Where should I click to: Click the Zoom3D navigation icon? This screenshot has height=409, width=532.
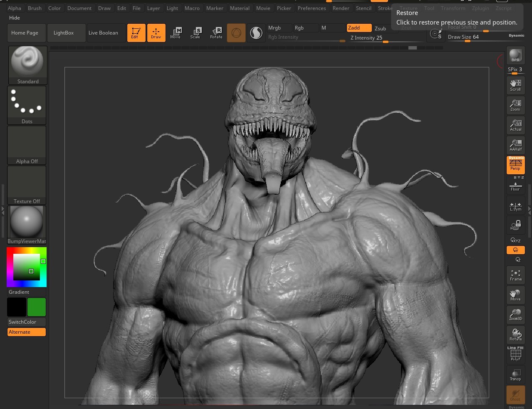point(515,315)
